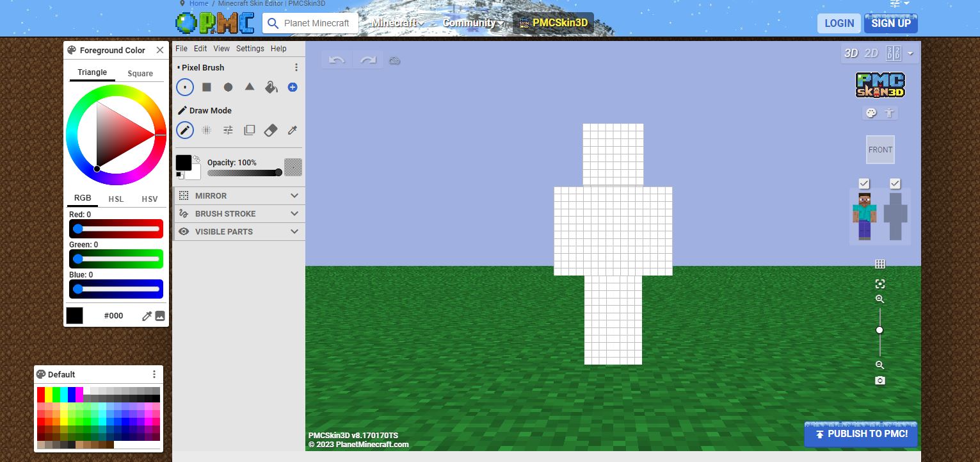
Task: Select the color adjust sliders mode
Action: [228, 130]
